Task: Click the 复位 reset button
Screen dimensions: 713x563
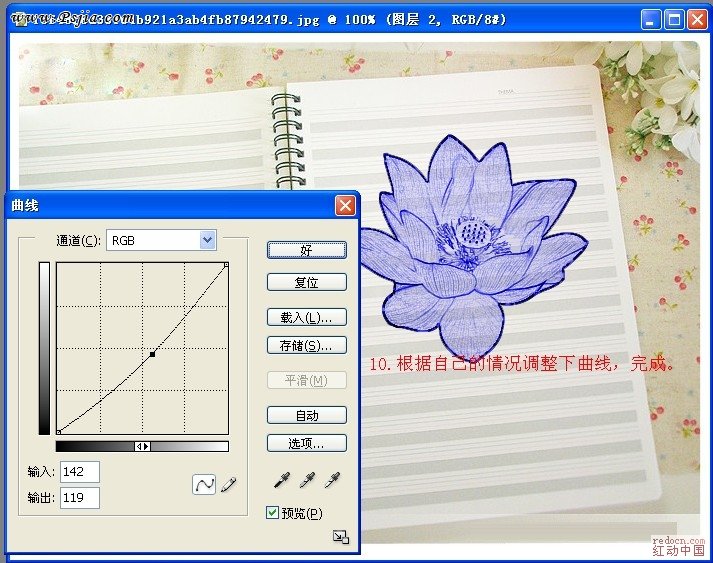Action: pos(306,282)
